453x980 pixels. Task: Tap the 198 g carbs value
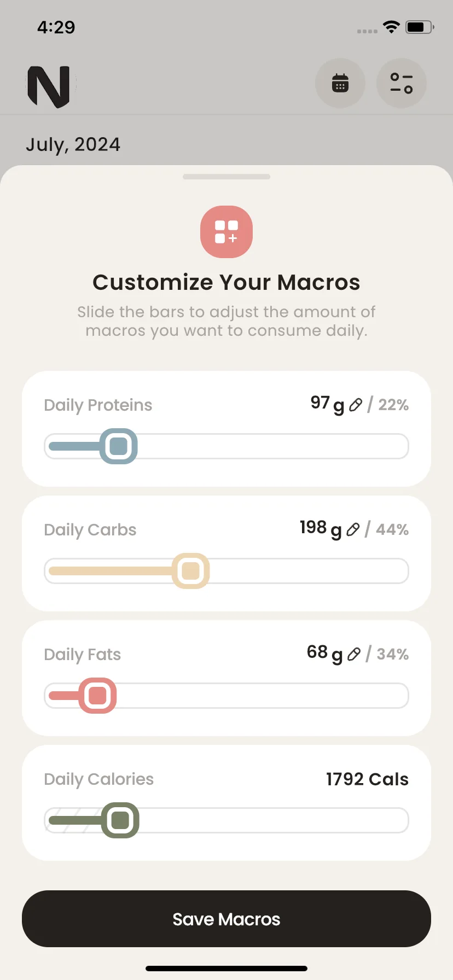[321, 529]
